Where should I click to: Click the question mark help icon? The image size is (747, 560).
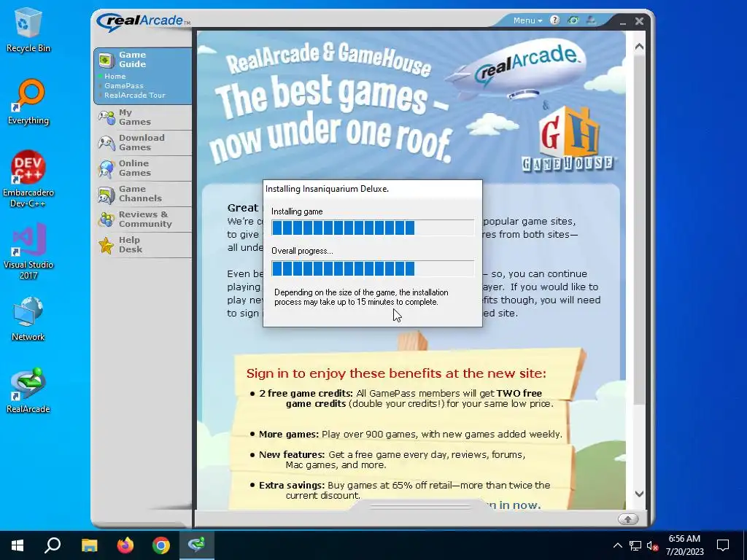(554, 20)
